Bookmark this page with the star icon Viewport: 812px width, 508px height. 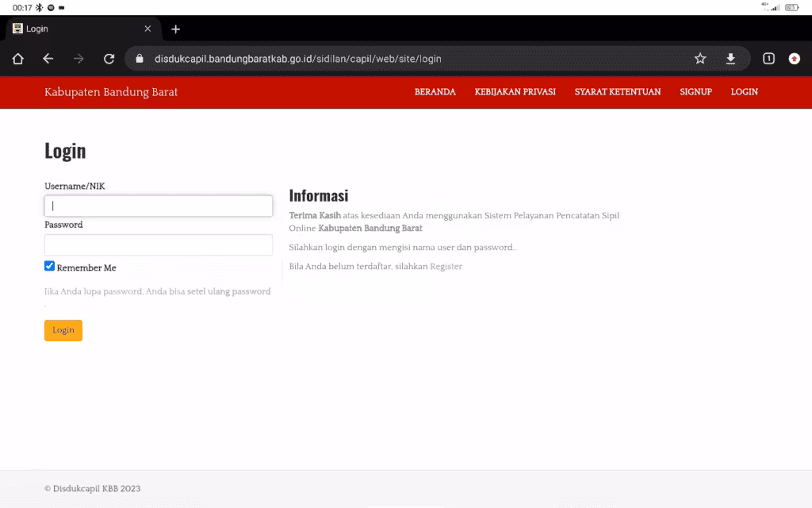pyautogui.click(x=700, y=59)
